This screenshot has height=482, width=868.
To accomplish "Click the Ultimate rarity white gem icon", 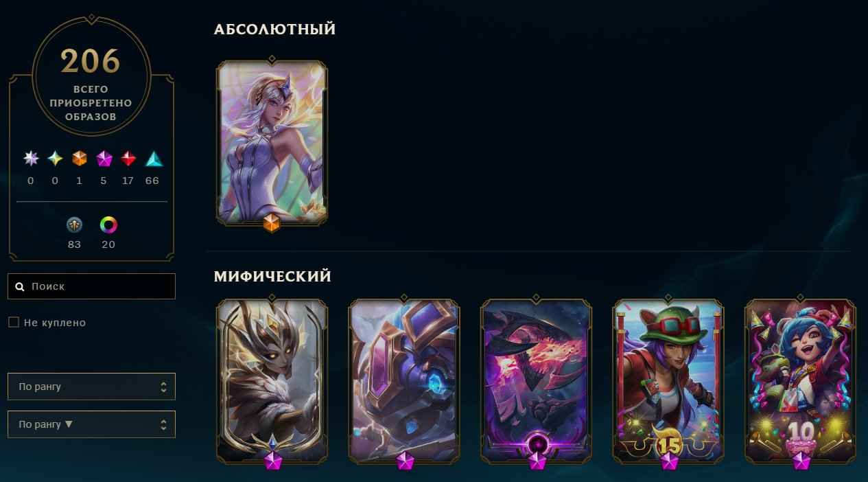I will (x=31, y=159).
